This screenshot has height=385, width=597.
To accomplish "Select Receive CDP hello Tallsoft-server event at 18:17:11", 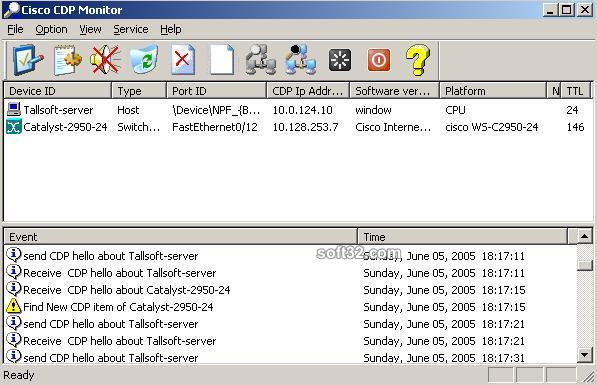I will (120, 273).
